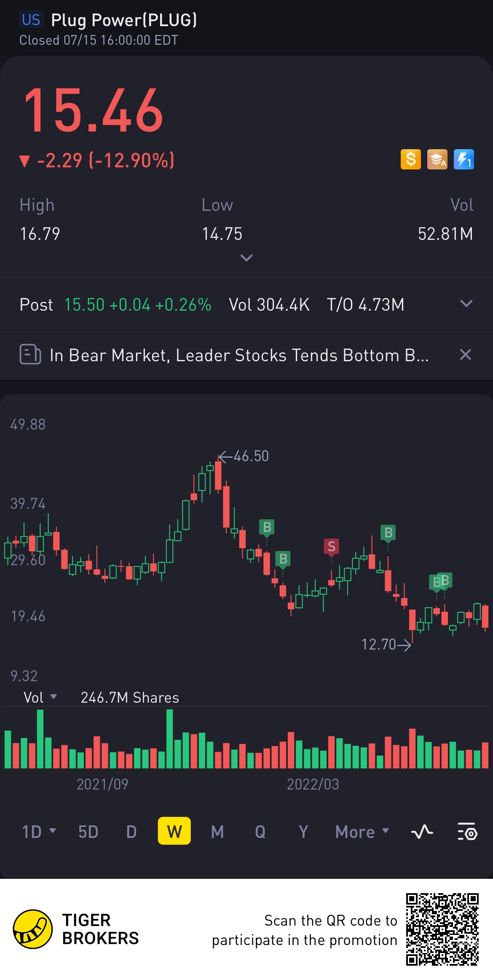Open the chart indicator waveform icon
The height and width of the screenshot is (980, 493).
point(422,832)
